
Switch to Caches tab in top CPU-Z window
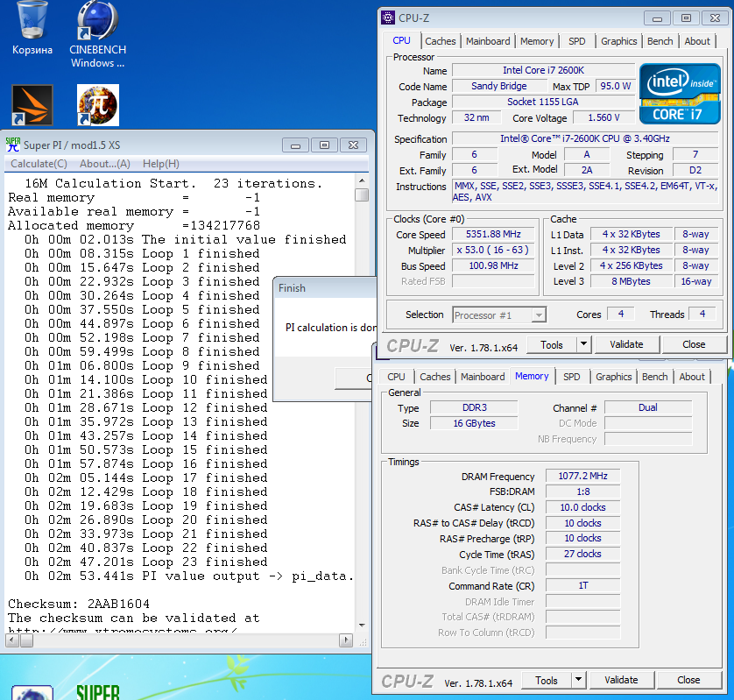click(x=440, y=41)
